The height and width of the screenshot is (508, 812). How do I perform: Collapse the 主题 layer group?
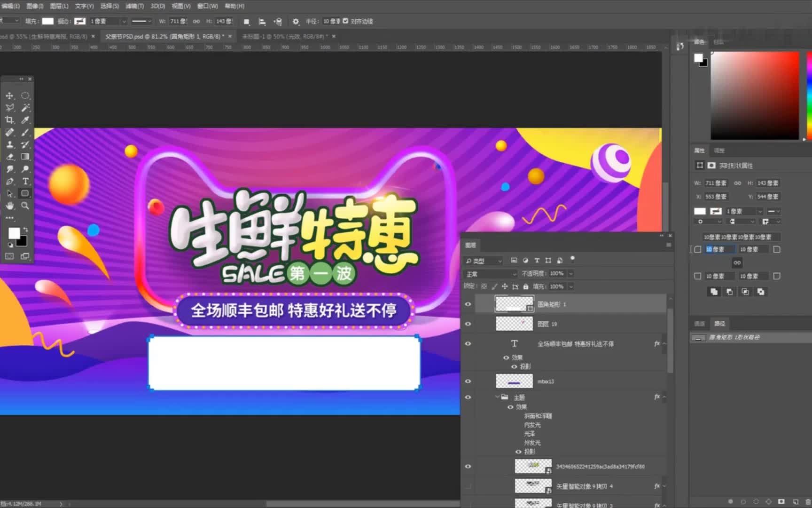(x=498, y=397)
